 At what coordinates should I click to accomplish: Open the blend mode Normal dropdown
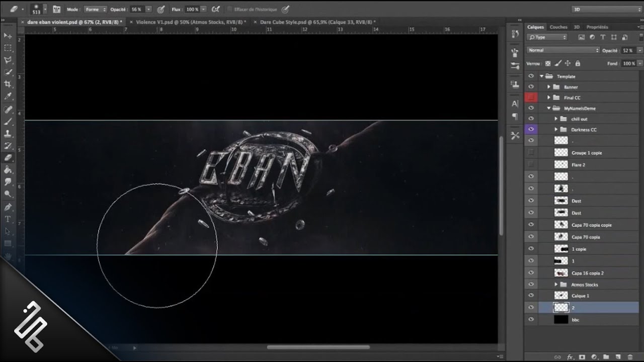563,50
